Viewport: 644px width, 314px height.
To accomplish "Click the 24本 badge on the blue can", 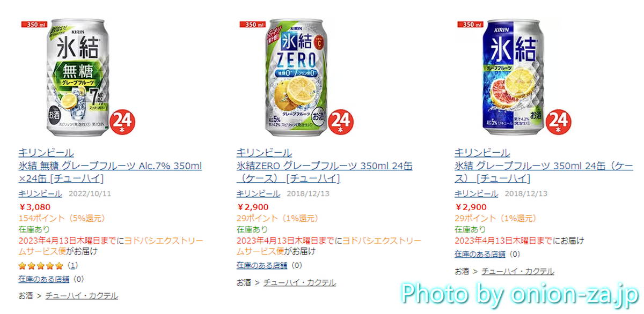I will (x=559, y=122).
